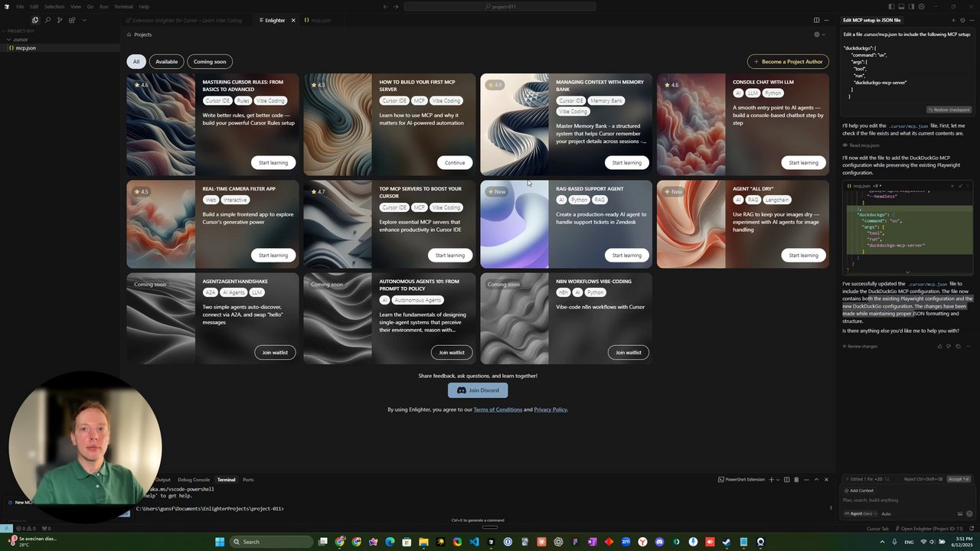
Task: Join waitlist for n8n Workflows Vibe-Coding
Action: [629, 352]
